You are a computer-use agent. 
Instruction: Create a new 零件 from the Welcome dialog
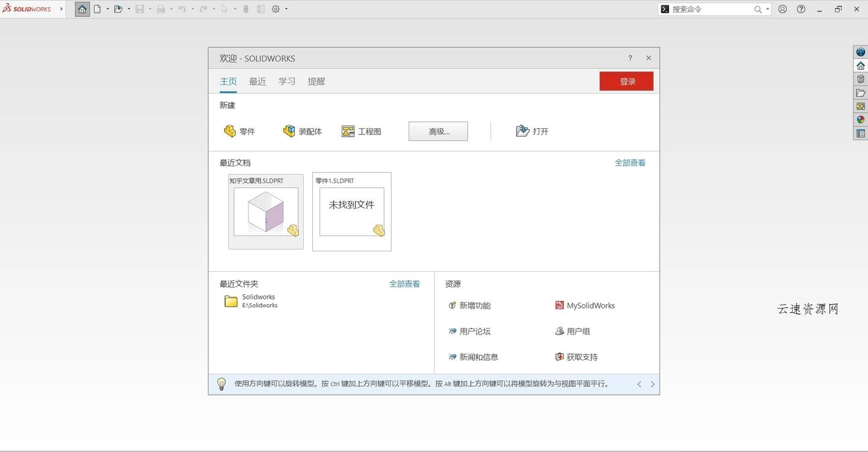click(240, 131)
